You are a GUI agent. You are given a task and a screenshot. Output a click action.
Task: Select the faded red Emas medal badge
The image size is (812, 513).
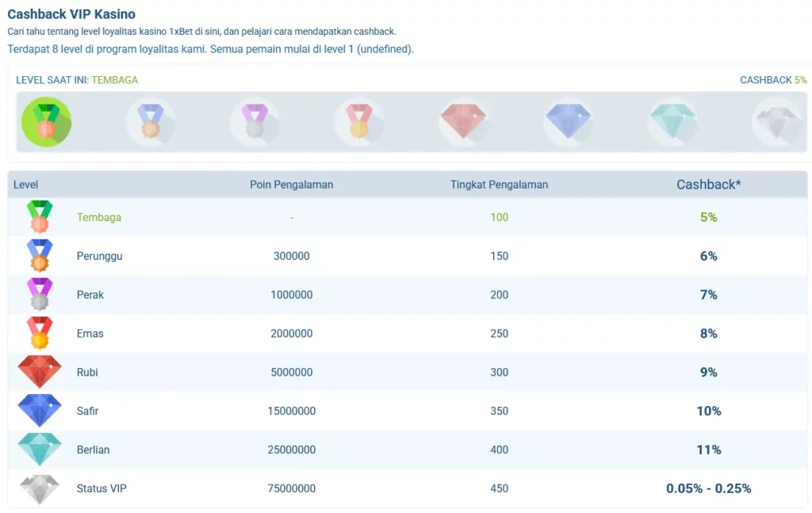coord(359,122)
